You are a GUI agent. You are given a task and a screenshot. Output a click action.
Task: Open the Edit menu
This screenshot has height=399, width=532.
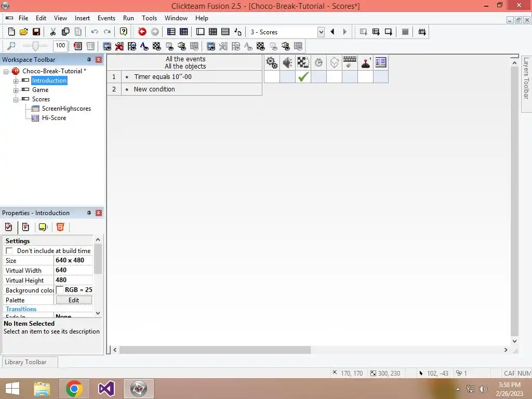pos(41,18)
